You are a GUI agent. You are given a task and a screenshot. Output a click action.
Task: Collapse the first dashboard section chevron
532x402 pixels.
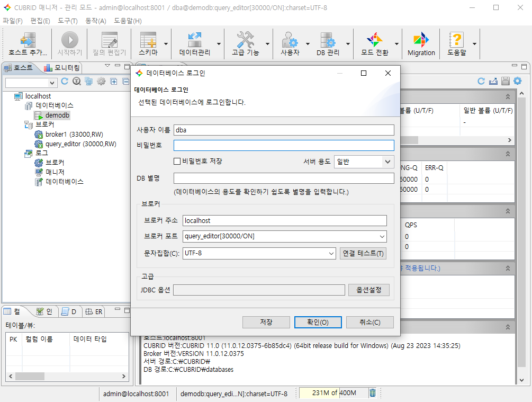click(508, 97)
